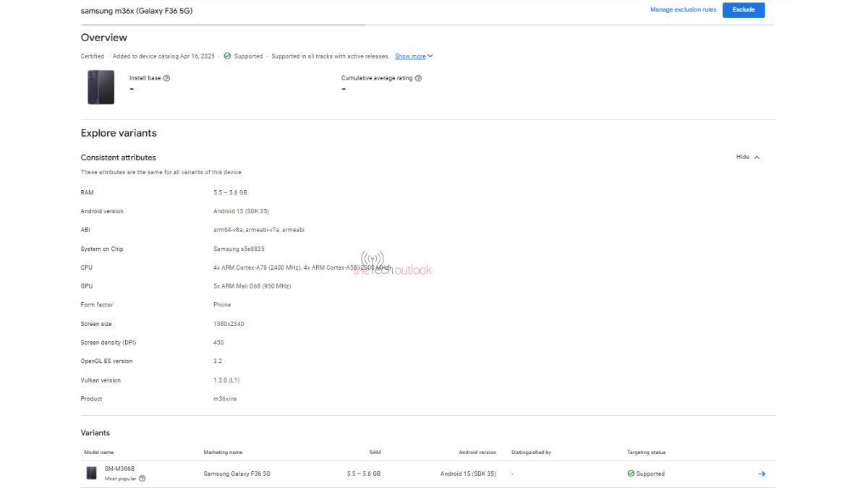
Task: Click the Install base help icon
Action: coord(166,78)
